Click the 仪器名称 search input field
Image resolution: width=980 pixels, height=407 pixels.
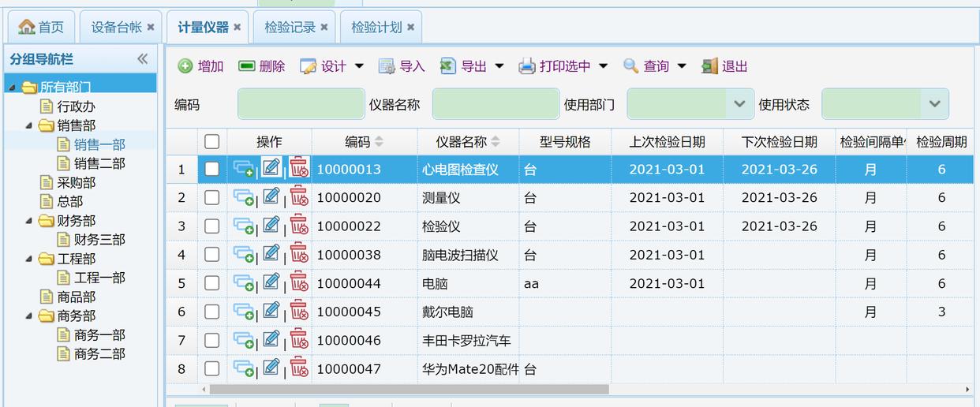tap(496, 104)
